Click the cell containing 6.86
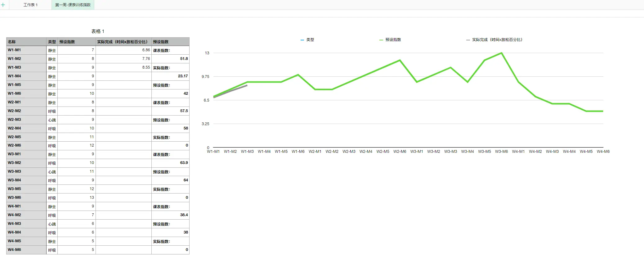The image size is (644, 255). click(123, 50)
